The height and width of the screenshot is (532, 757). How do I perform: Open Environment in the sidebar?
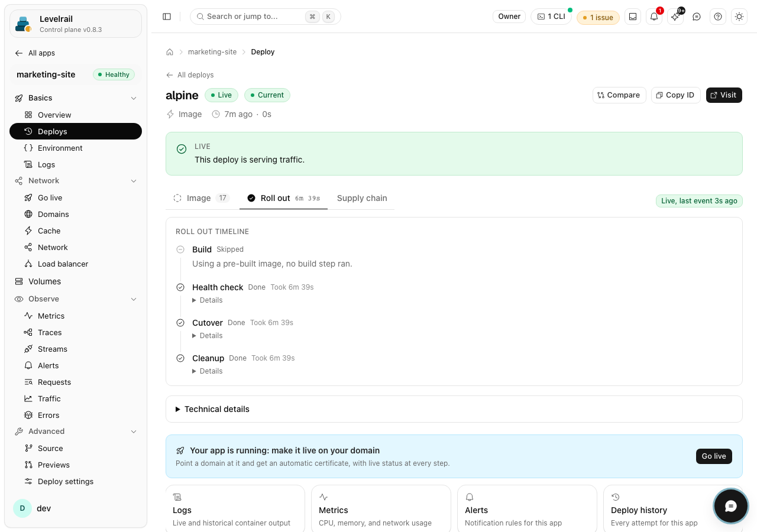point(76,148)
